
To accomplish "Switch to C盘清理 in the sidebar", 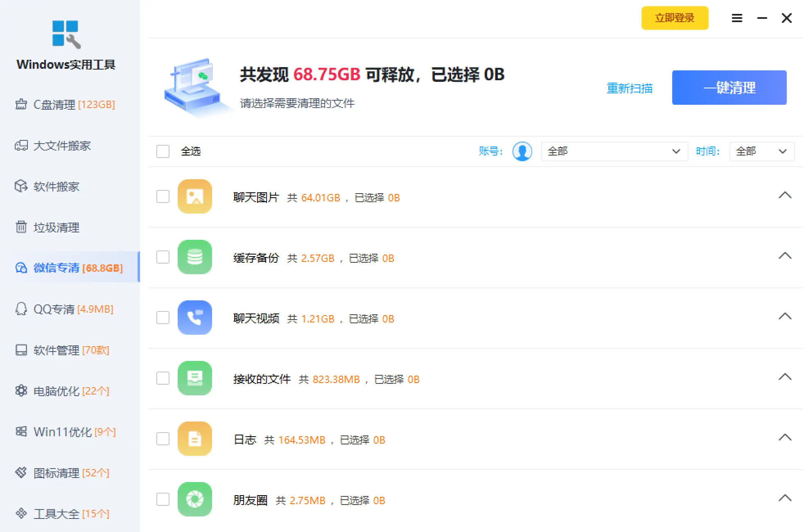I will click(65, 105).
